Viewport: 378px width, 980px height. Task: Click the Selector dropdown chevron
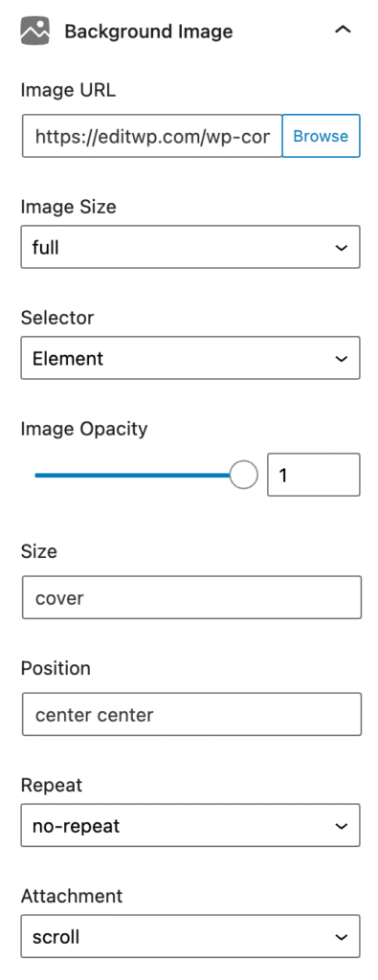tap(341, 359)
